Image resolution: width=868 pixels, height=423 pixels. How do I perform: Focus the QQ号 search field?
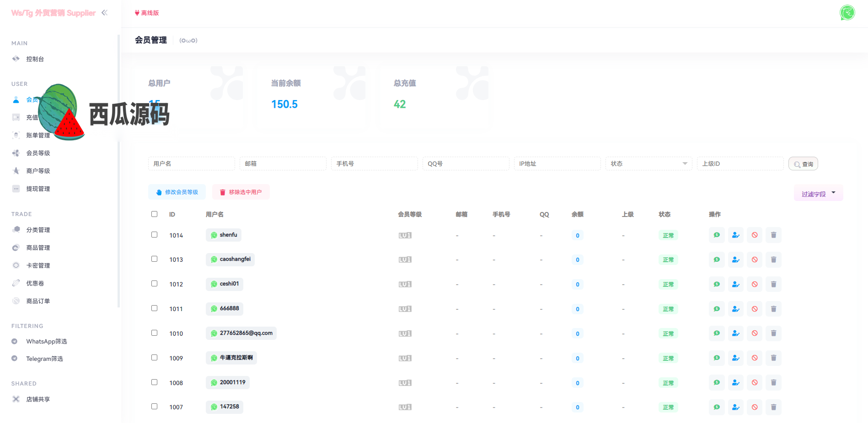(466, 164)
